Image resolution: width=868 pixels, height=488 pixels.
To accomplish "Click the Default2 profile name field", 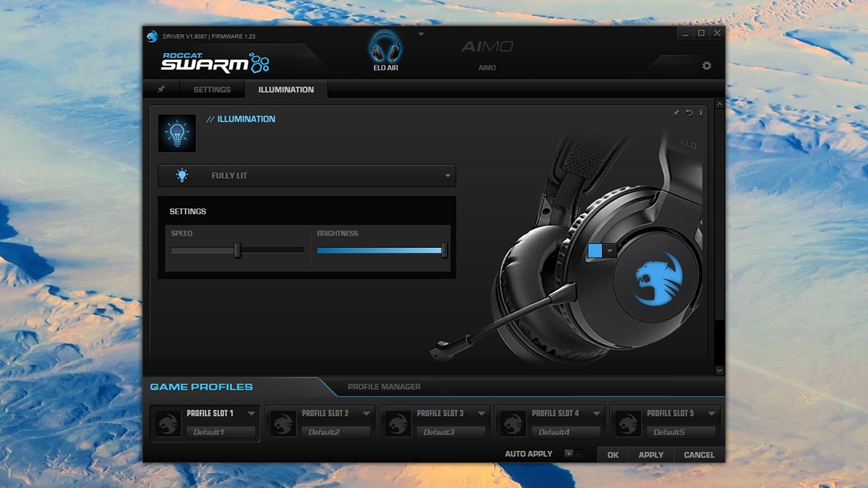I will [x=336, y=432].
